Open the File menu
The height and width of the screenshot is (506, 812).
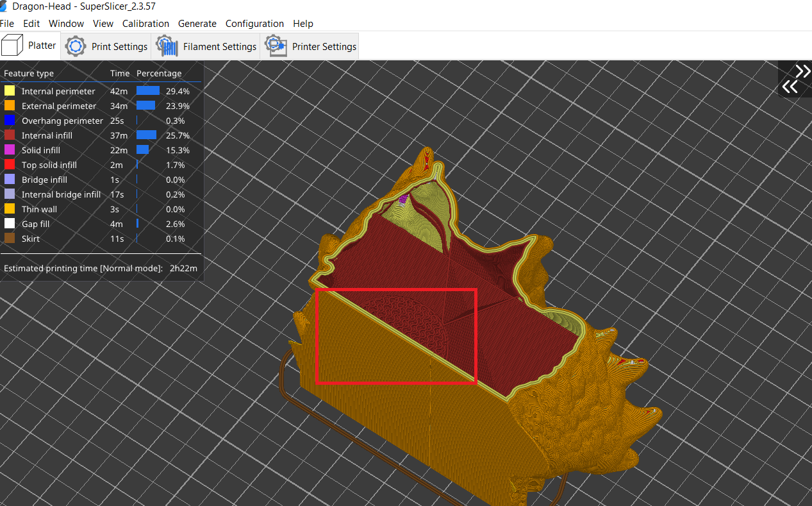coord(7,24)
